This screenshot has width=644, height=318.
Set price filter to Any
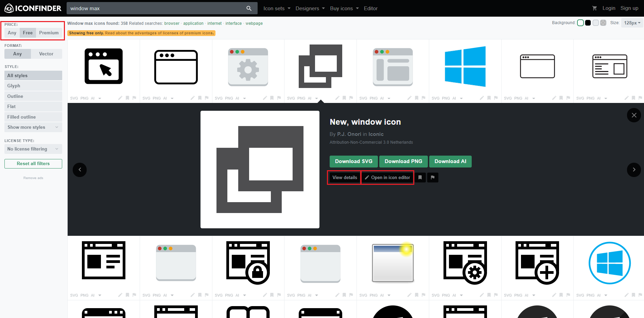(x=12, y=33)
